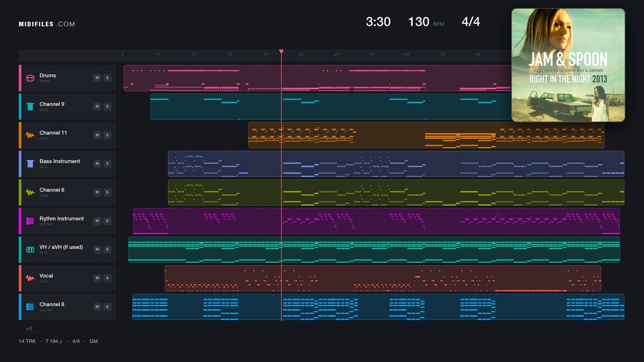Image resolution: width=644 pixels, height=362 pixels.
Task: Mute the Drums track
Action: [97, 78]
